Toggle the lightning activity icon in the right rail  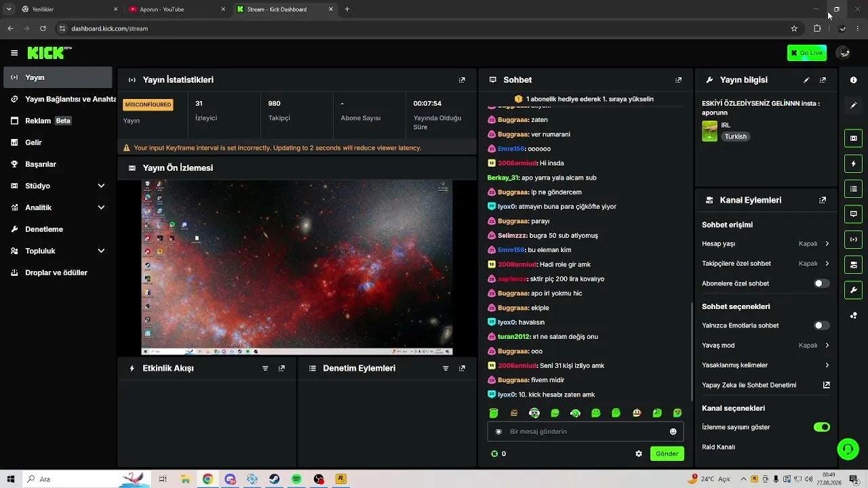[853, 163]
